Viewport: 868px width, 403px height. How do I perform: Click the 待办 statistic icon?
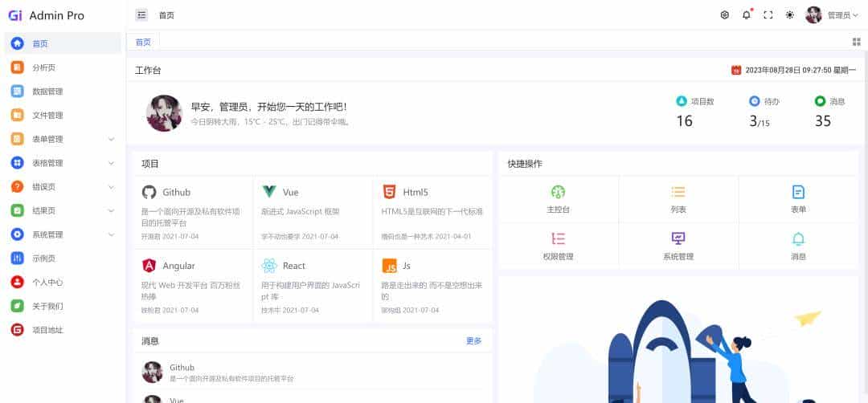(x=755, y=101)
